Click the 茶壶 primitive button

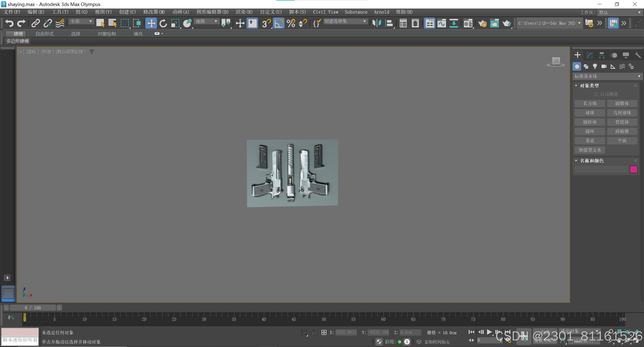point(590,141)
